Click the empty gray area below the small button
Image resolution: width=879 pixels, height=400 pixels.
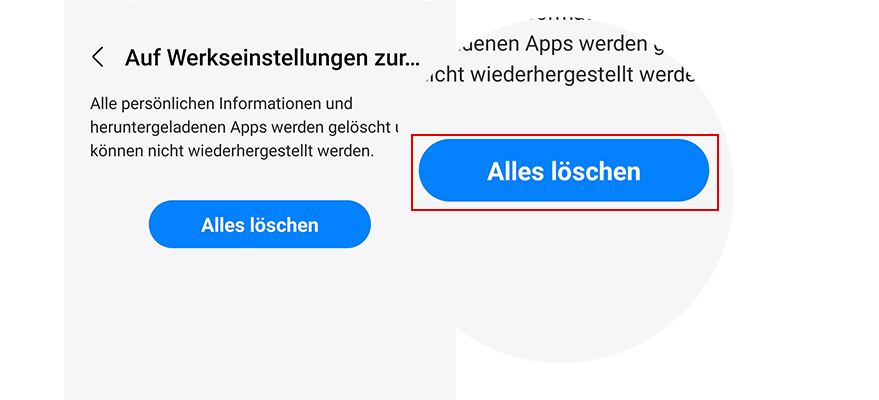pyautogui.click(x=260, y=325)
